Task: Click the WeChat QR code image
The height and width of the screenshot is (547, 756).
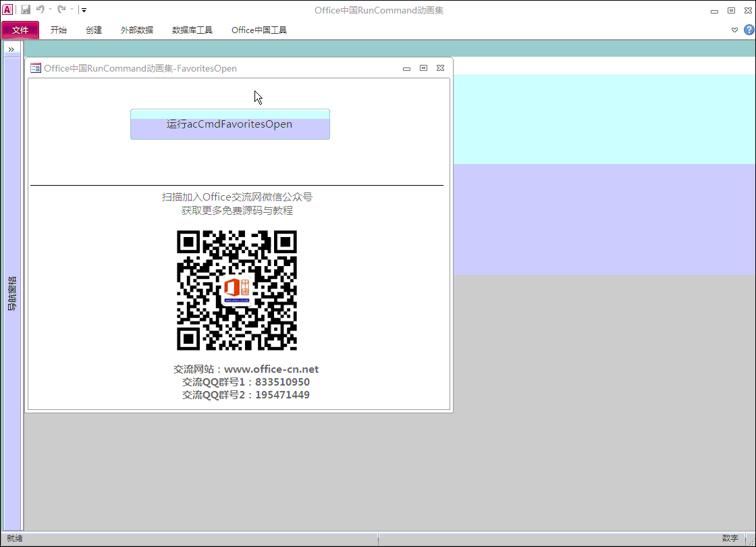Action: tap(237, 290)
